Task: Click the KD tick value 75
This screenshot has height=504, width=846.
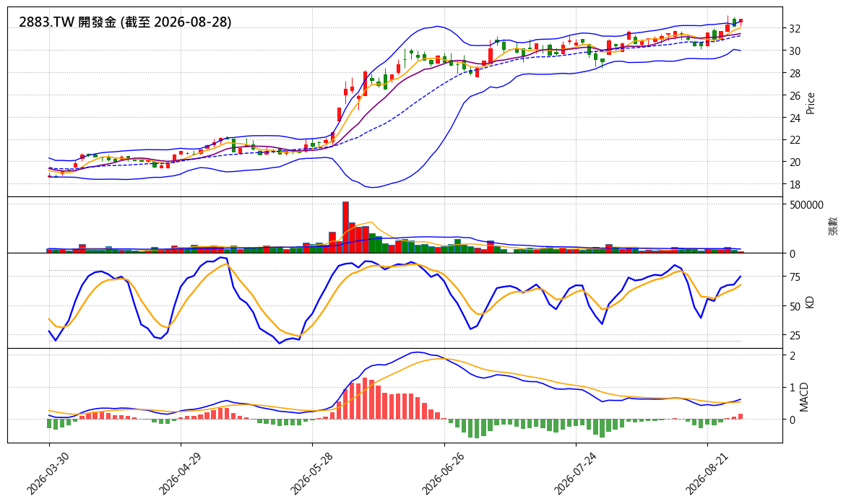Action: coord(795,277)
